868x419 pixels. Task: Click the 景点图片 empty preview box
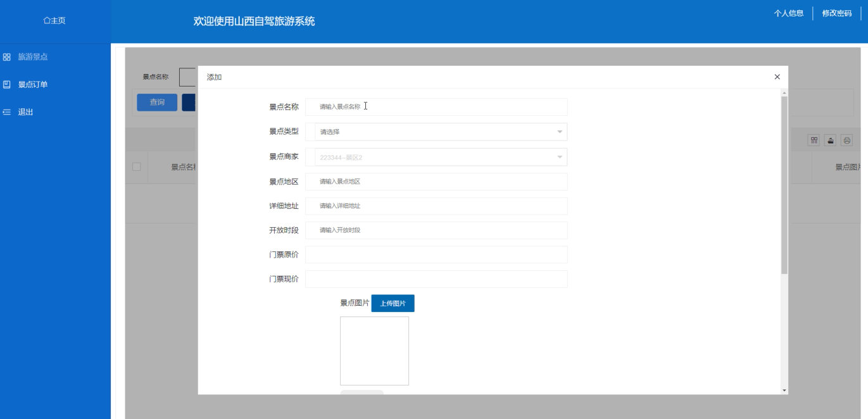[374, 351]
